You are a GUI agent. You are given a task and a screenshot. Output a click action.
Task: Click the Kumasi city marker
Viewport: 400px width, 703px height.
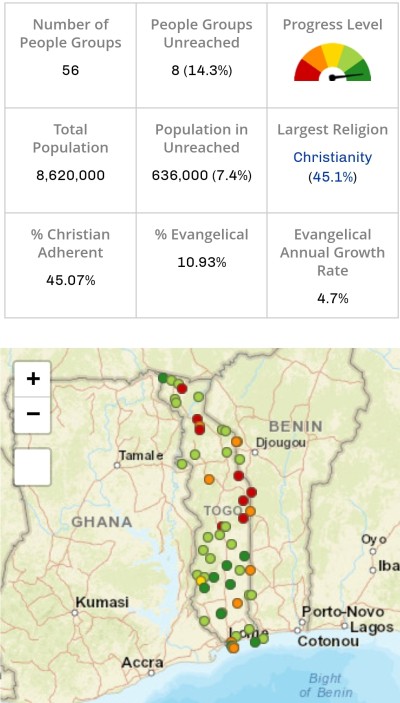75,612
